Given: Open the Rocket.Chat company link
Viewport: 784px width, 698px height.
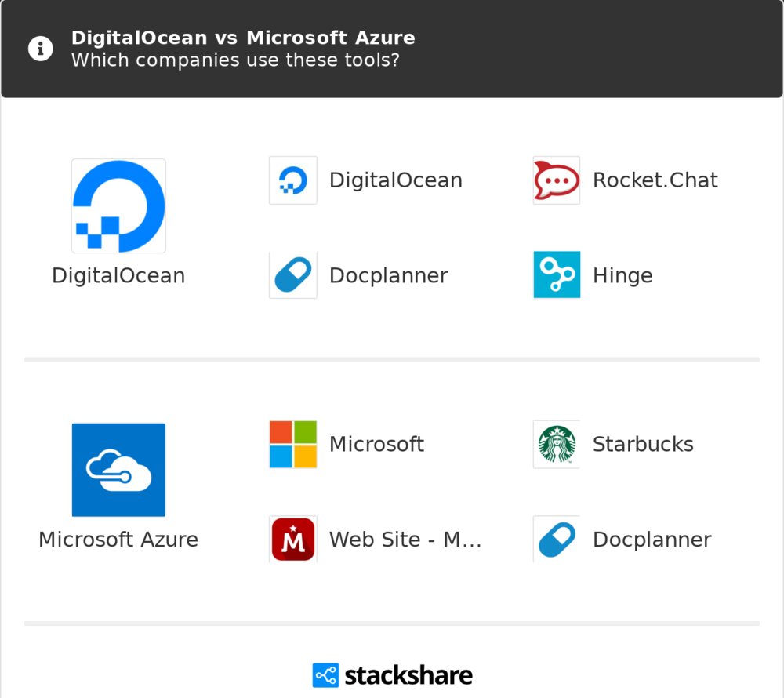Looking at the screenshot, I should (655, 180).
